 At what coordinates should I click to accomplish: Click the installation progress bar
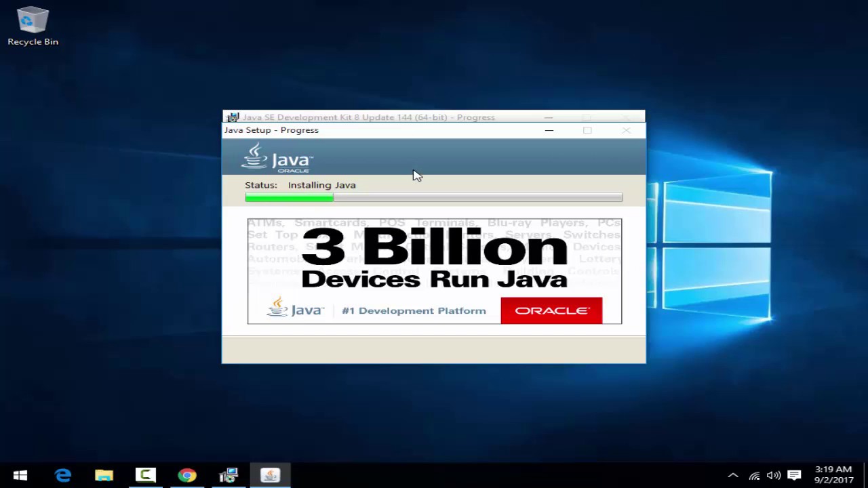coord(433,197)
